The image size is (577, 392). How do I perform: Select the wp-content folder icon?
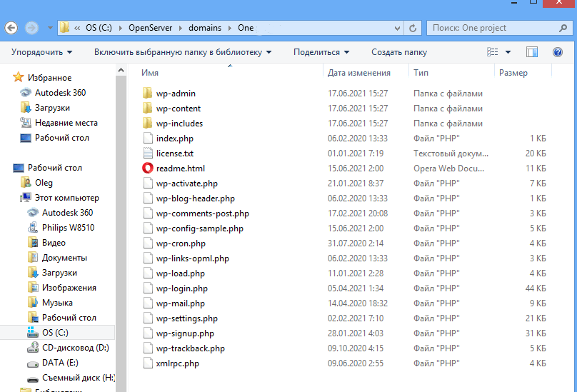pyautogui.click(x=147, y=109)
